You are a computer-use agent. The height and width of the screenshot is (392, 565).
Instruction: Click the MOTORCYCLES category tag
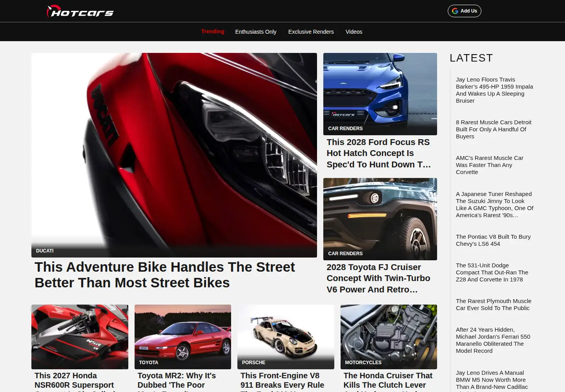pos(363,363)
